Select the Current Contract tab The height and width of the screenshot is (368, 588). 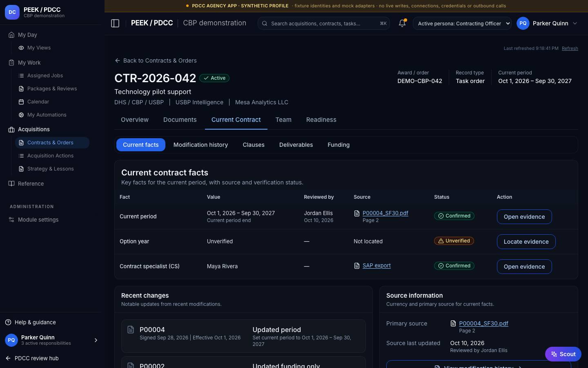[x=236, y=120]
